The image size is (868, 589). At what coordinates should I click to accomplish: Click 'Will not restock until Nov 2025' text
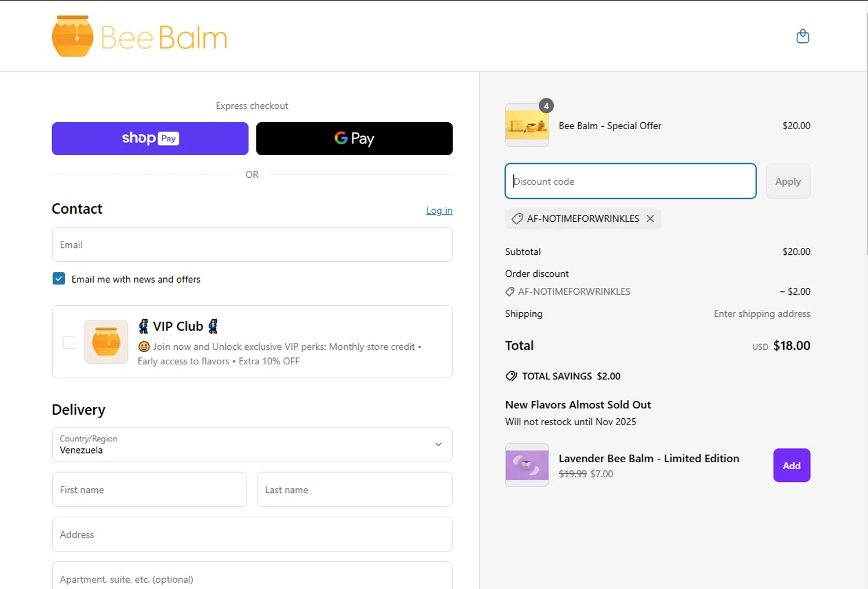(570, 422)
